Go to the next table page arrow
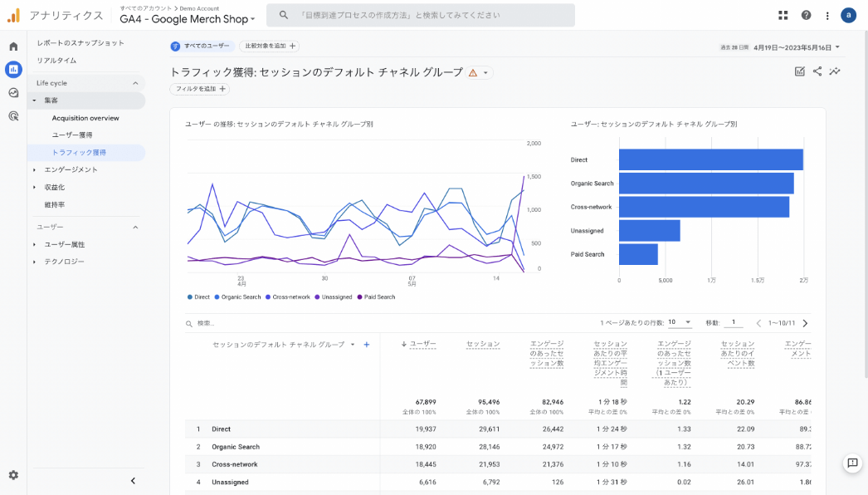868x495 pixels. pos(806,323)
